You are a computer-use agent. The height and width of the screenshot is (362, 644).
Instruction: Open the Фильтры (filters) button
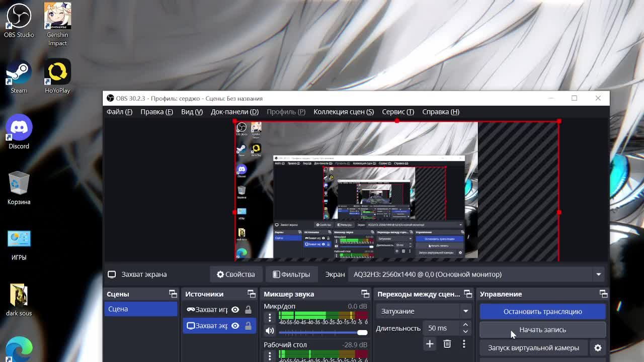291,275
